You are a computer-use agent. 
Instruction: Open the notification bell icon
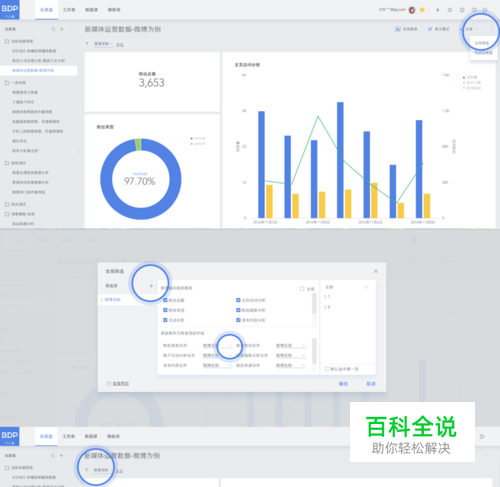coord(438,10)
